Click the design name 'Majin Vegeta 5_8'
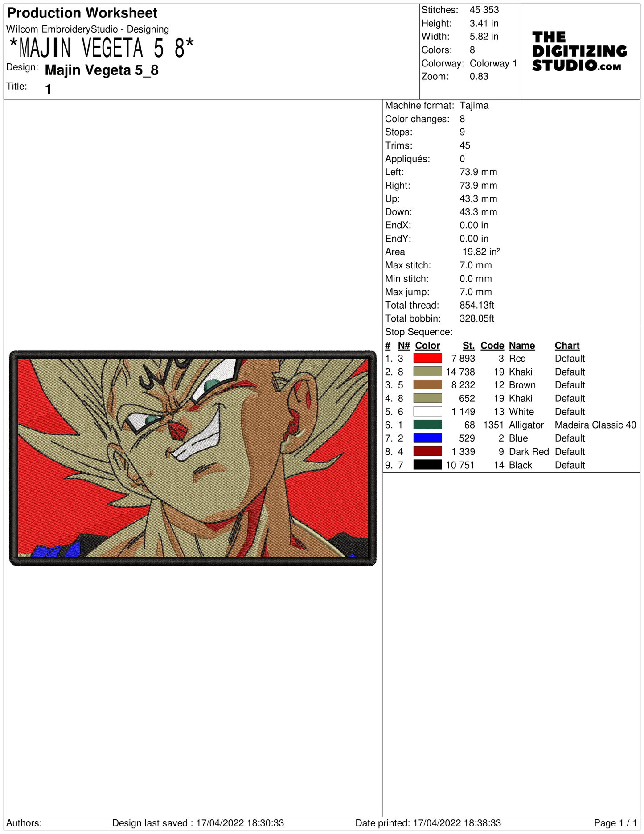The height and width of the screenshot is (834, 644). 102,70
